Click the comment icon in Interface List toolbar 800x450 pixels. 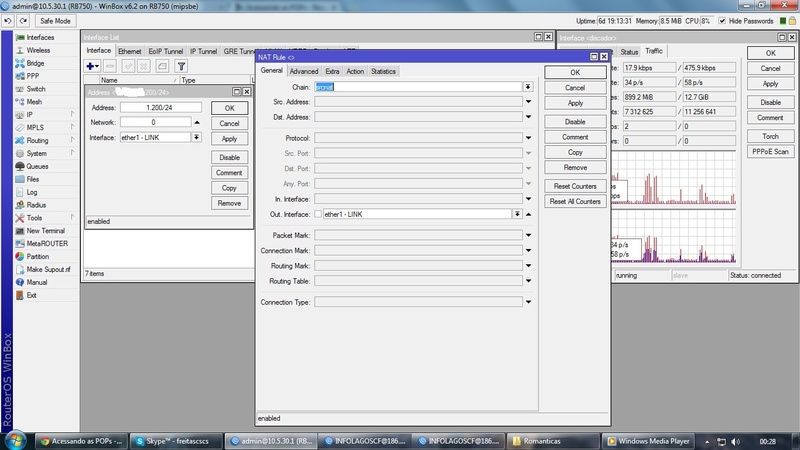[162, 66]
